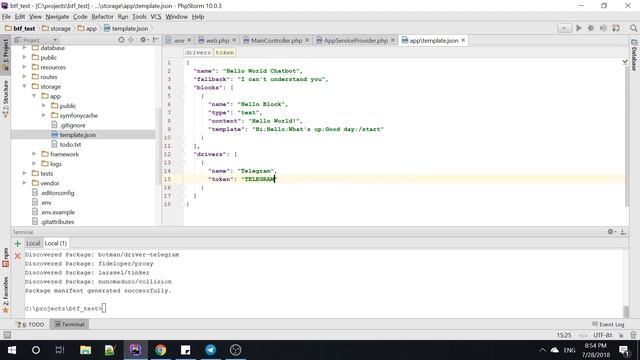Image resolution: width=640 pixels, height=360 pixels.
Task: Open the Windows Task View
Action: coord(60,350)
